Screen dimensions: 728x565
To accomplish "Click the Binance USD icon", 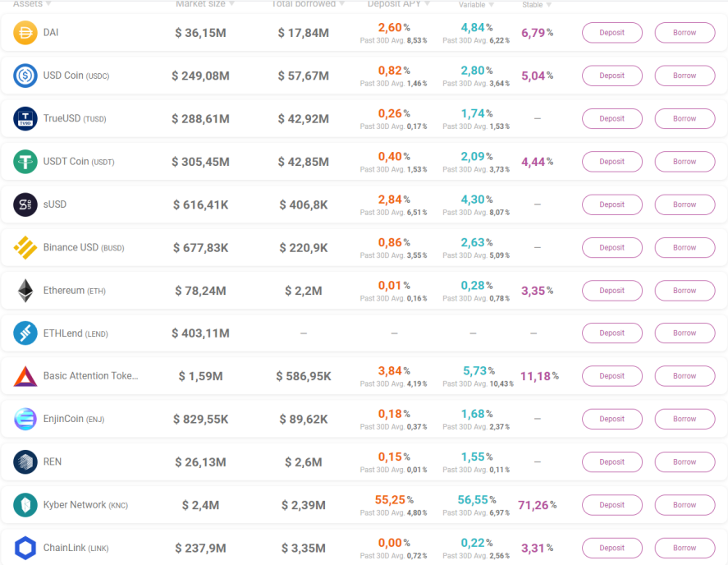I will coord(25,247).
